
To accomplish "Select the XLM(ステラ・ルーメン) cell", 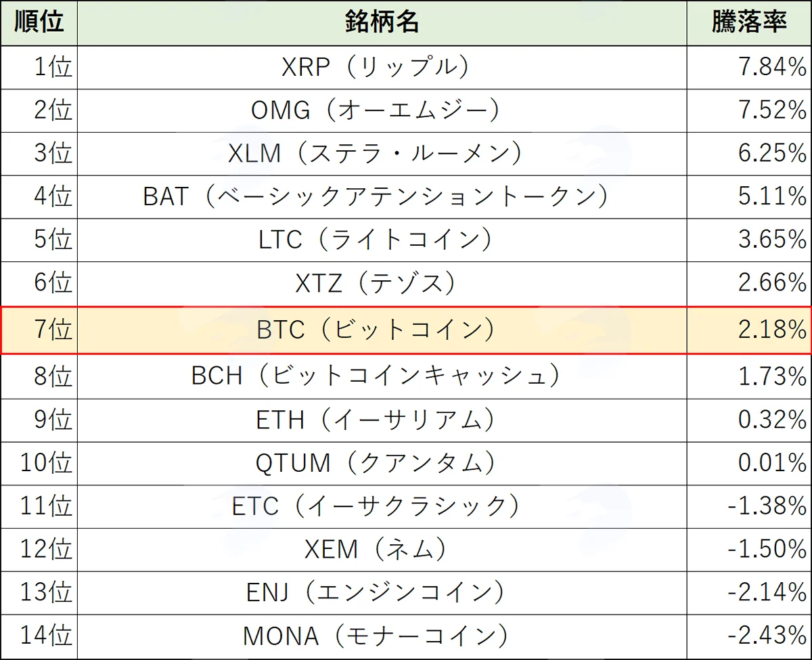I will coord(382,154).
